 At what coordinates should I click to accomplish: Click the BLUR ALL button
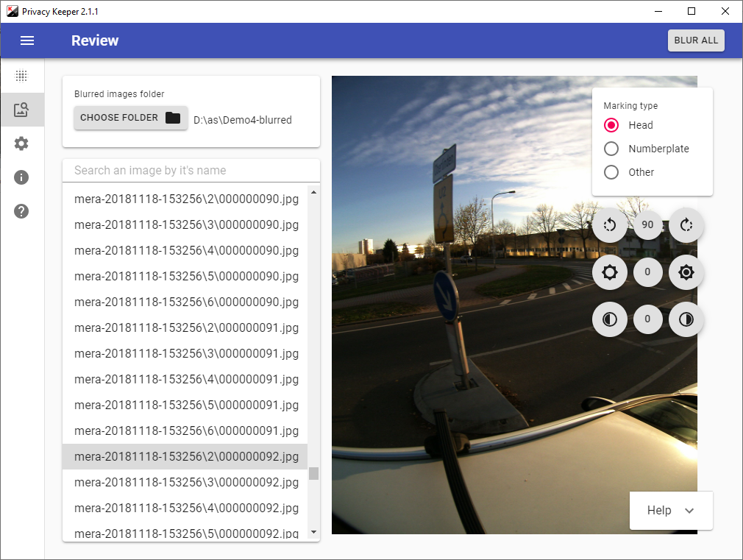[696, 40]
